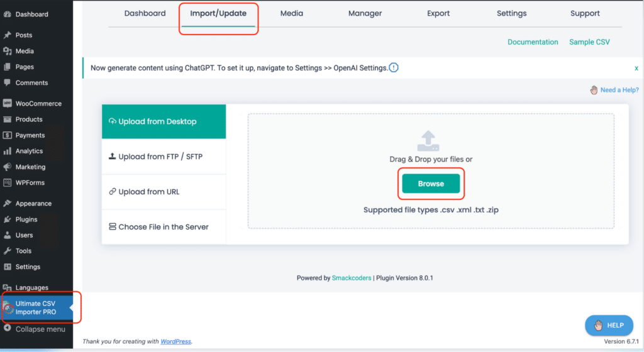Select the Import/Update tab

(x=218, y=13)
